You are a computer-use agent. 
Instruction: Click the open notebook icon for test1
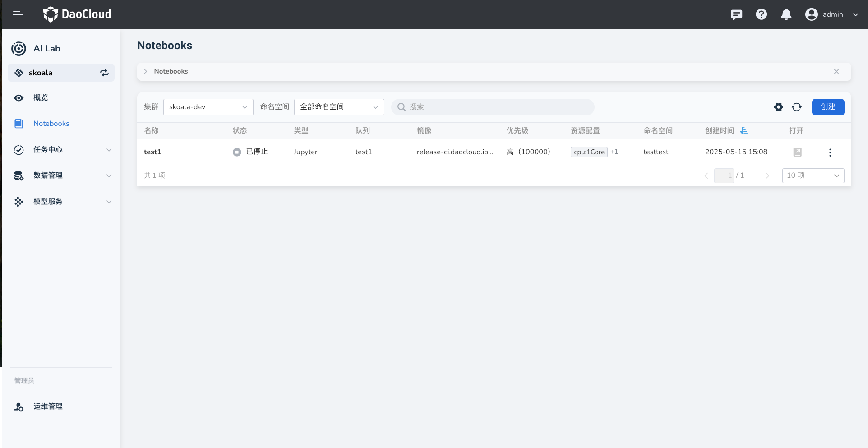click(x=797, y=152)
